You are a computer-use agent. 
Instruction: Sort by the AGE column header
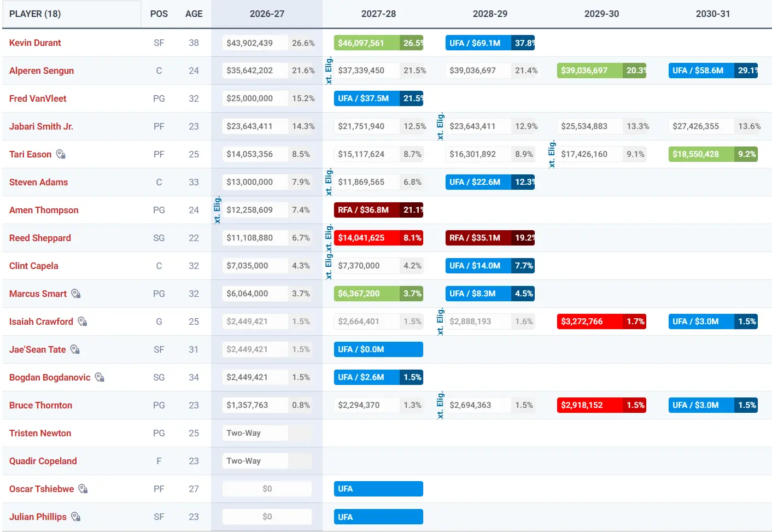(194, 14)
